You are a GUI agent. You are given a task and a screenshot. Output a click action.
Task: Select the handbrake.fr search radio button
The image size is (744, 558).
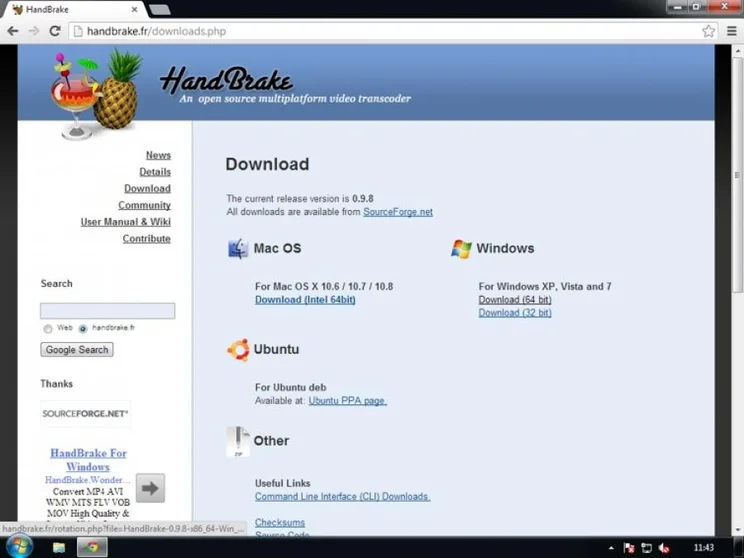(x=83, y=328)
